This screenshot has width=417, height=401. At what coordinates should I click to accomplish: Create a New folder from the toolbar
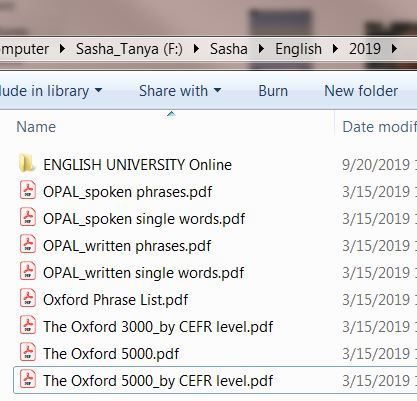pos(361,91)
